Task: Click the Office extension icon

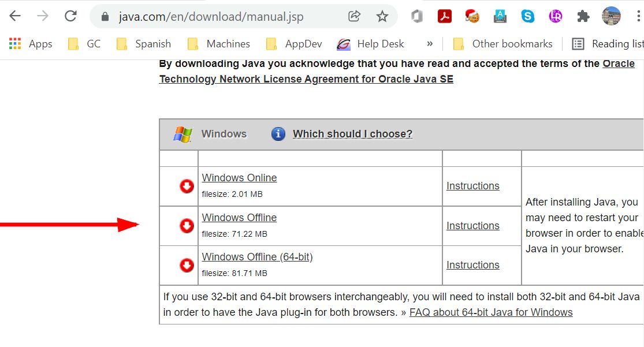Action: point(416,16)
